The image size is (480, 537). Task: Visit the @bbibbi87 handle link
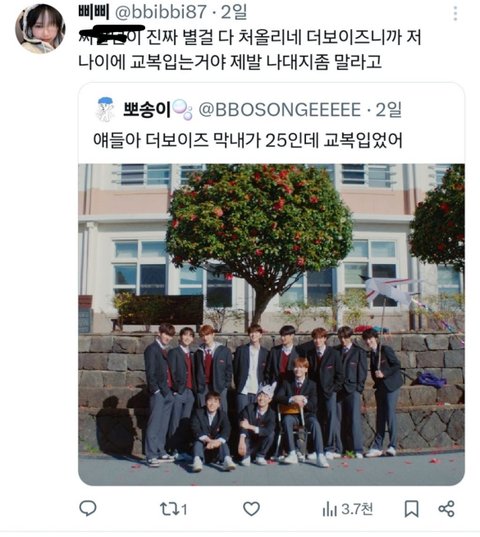[160, 13]
